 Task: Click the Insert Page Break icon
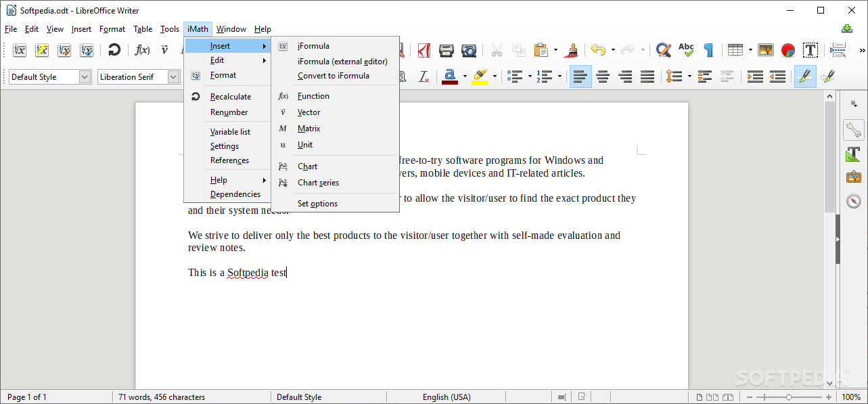point(838,50)
